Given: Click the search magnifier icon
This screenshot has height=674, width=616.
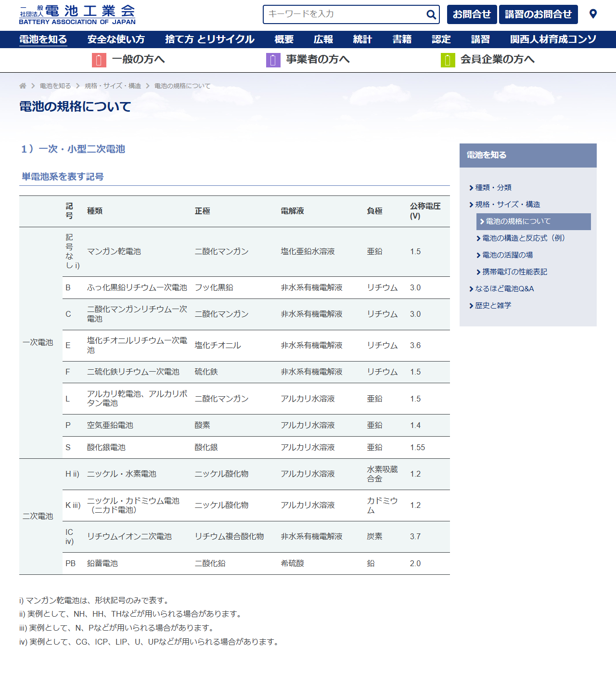Looking at the screenshot, I should click(431, 14).
